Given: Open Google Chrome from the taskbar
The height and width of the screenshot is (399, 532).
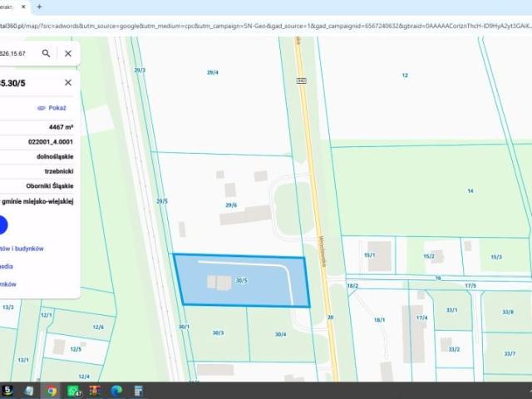Looking at the screenshot, I should [52, 392].
